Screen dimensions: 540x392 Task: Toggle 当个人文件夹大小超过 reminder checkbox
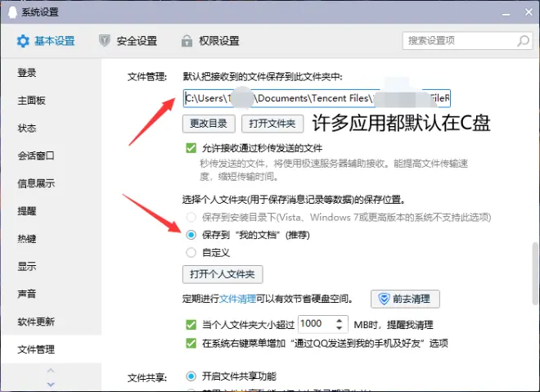(191, 325)
